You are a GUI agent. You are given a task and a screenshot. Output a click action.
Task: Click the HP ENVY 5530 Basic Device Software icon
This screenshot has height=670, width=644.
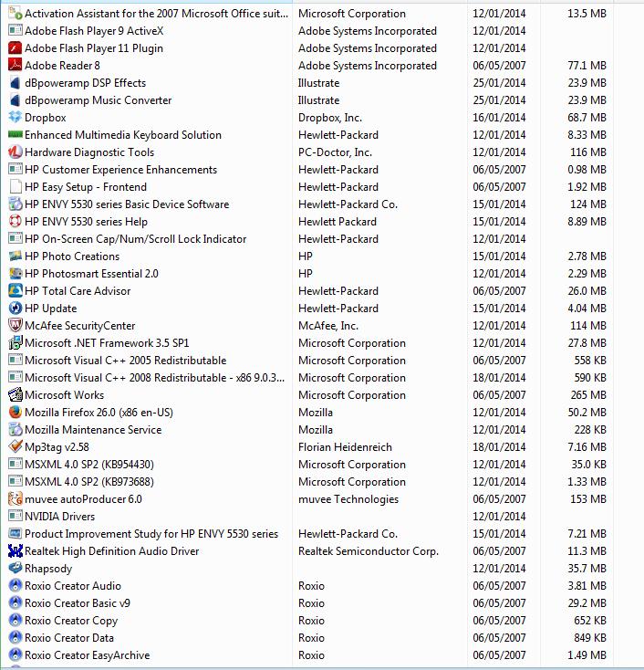coord(16,204)
